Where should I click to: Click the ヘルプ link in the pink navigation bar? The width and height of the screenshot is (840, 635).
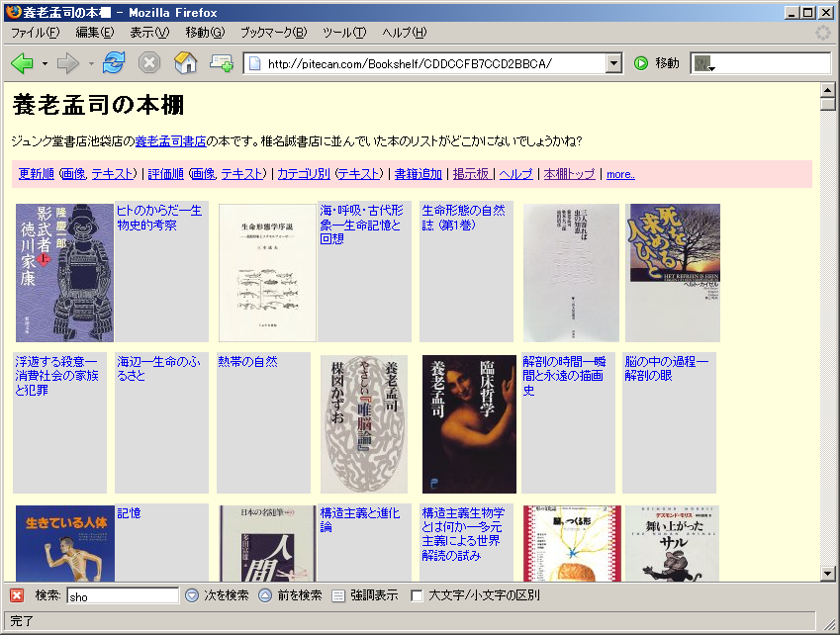[x=516, y=174]
